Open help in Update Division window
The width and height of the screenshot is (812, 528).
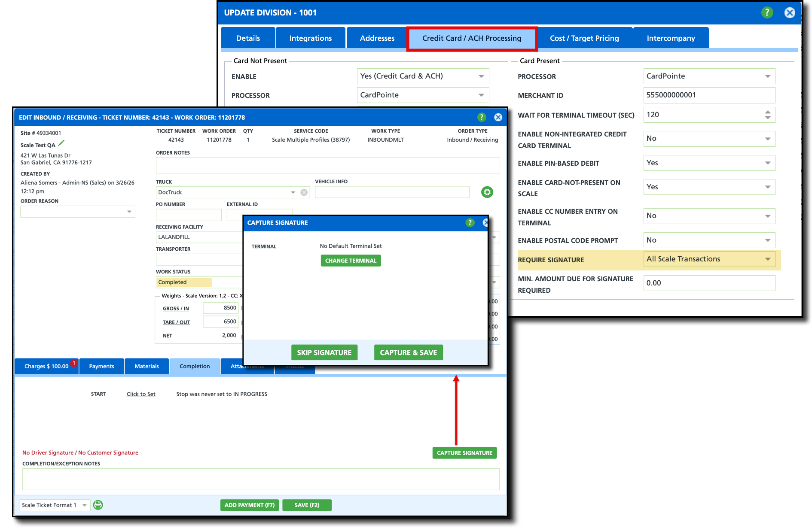coord(767,12)
